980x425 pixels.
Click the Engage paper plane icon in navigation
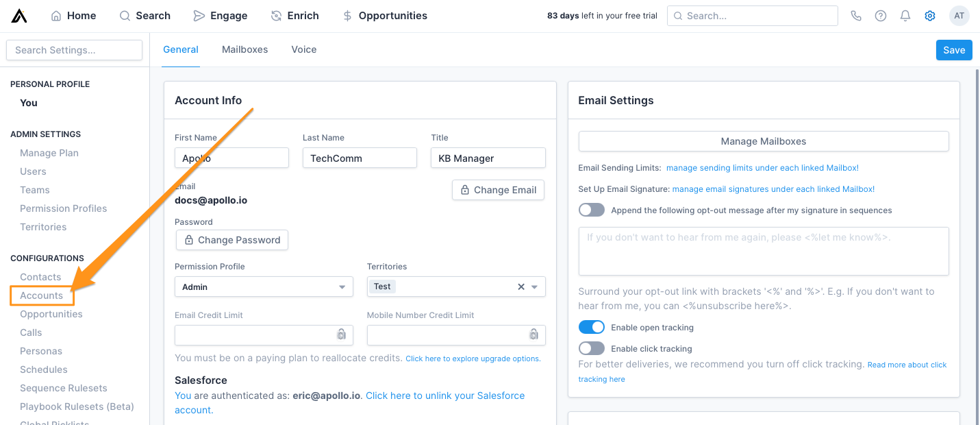(199, 15)
